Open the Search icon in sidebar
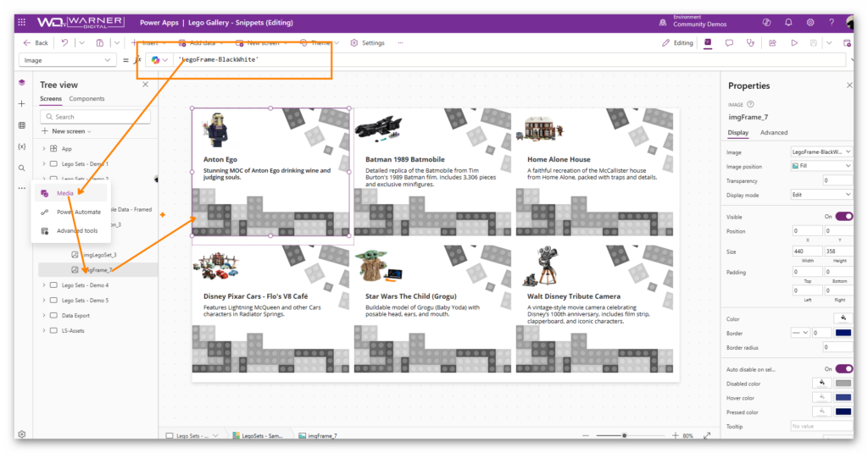Viewport: 868px width, 453px height. (21, 168)
